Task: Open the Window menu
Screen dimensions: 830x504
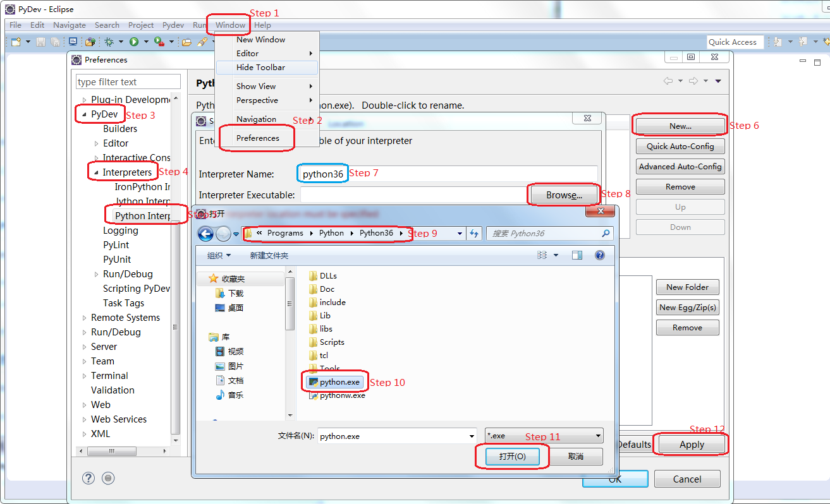Action: pos(230,25)
